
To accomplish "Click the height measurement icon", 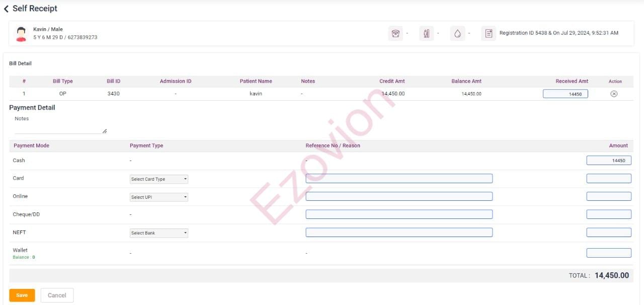I will click(x=426, y=34).
